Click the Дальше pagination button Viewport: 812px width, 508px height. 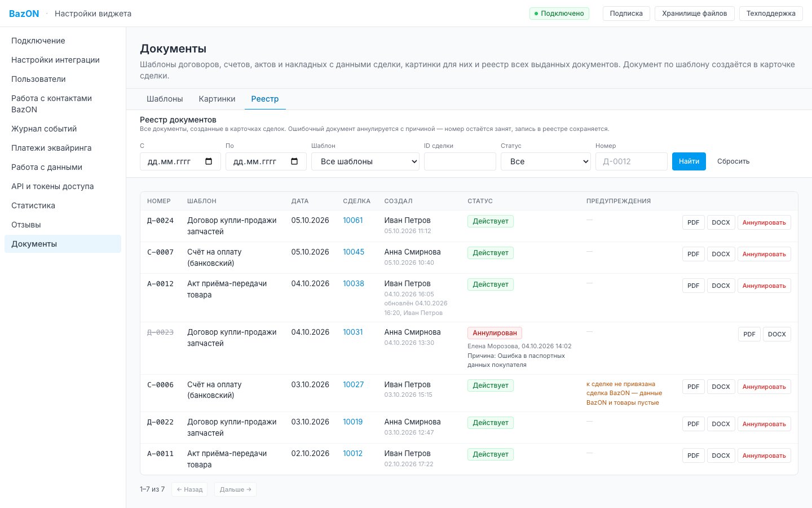point(235,489)
